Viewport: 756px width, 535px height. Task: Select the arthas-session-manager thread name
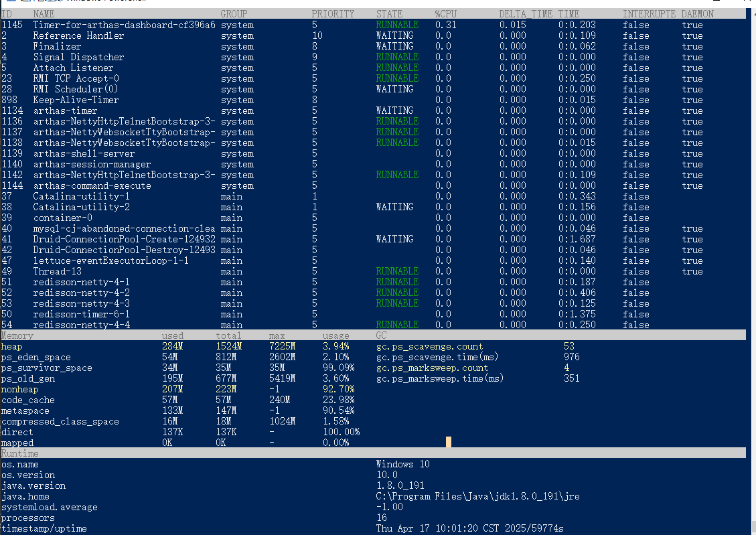[92, 164]
